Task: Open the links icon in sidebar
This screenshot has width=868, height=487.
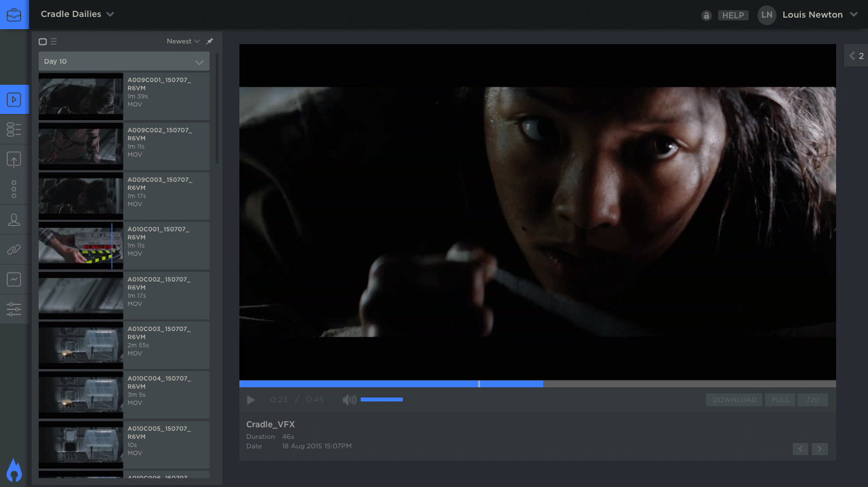Action: (x=14, y=250)
